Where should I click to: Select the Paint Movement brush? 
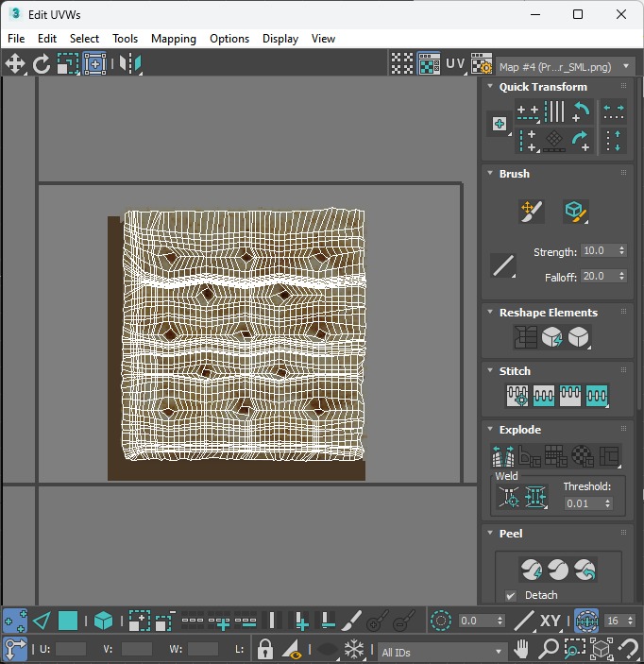click(532, 212)
